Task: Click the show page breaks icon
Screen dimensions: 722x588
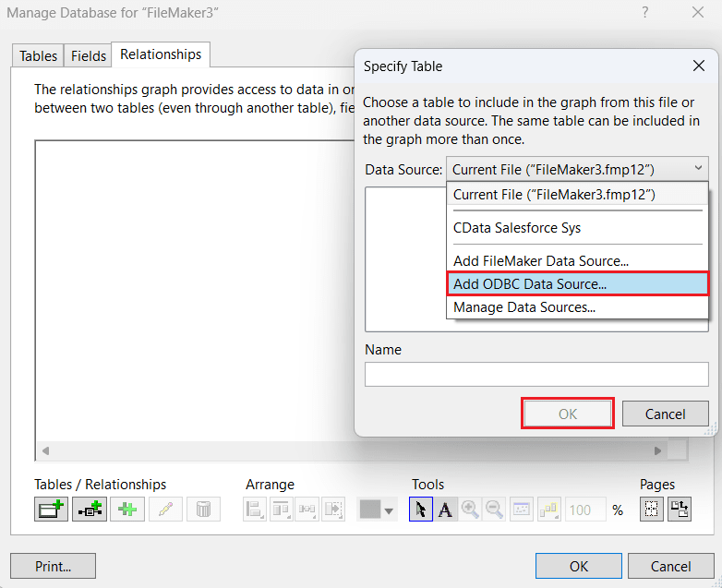Action: [653, 510]
